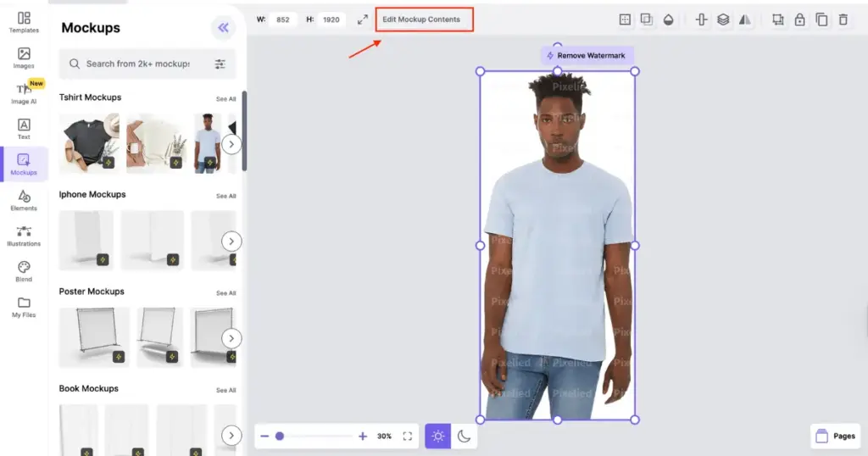Zoom out with the minus button
The width and height of the screenshot is (868, 456).
point(264,436)
